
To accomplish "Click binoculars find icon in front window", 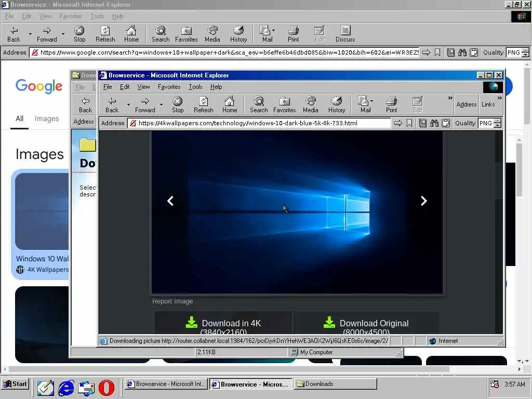I will (x=434, y=123).
